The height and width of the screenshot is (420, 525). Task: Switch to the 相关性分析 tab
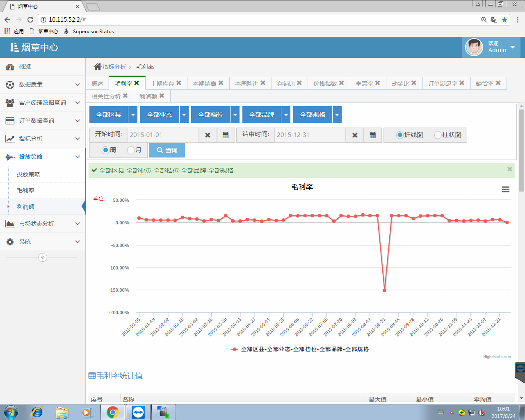(106, 96)
